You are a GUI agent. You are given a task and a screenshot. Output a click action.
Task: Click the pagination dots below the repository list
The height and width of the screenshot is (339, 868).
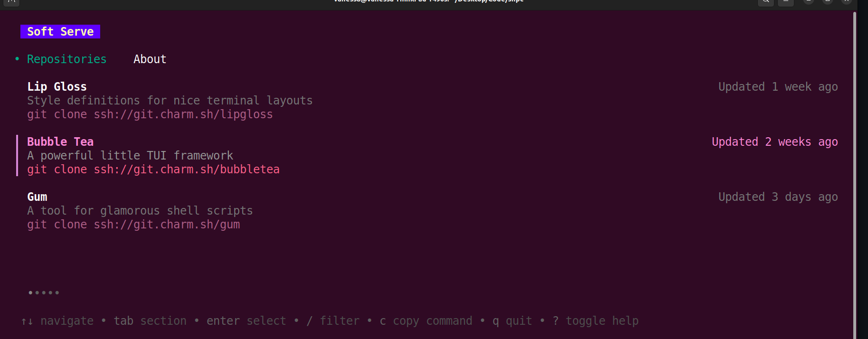[43, 292]
